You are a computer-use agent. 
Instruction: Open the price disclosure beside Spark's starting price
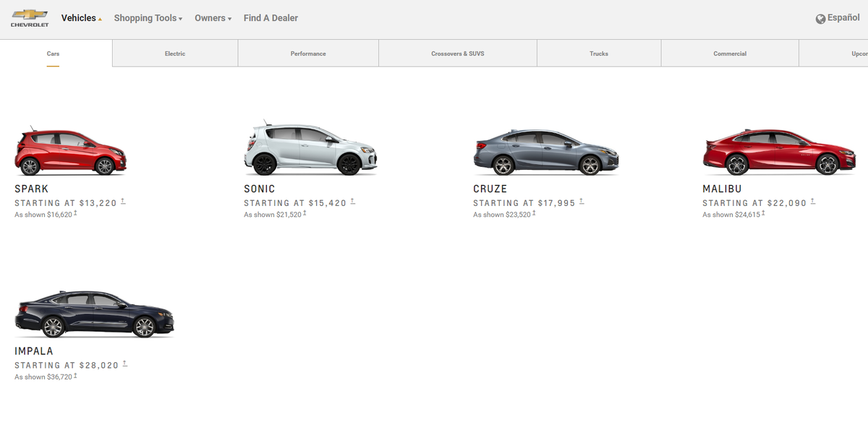pyautogui.click(x=124, y=201)
